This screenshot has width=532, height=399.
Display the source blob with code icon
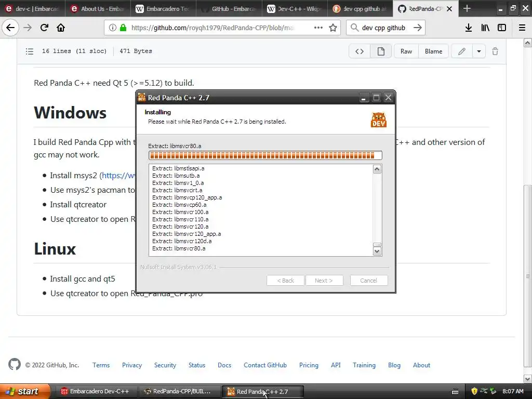(x=360, y=51)
